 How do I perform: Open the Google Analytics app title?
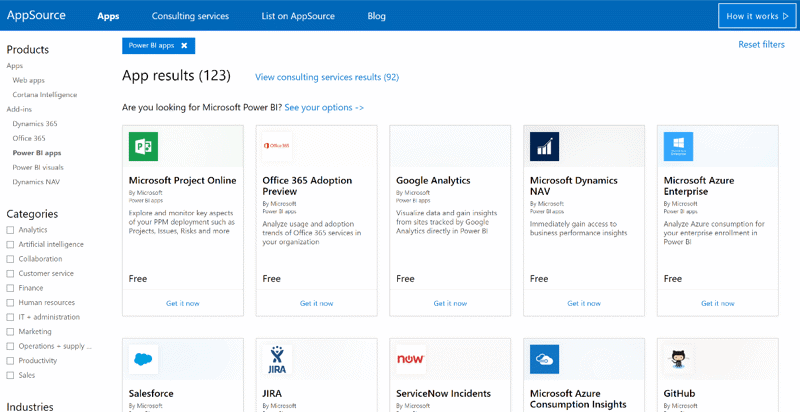click(x=433, y=181)
